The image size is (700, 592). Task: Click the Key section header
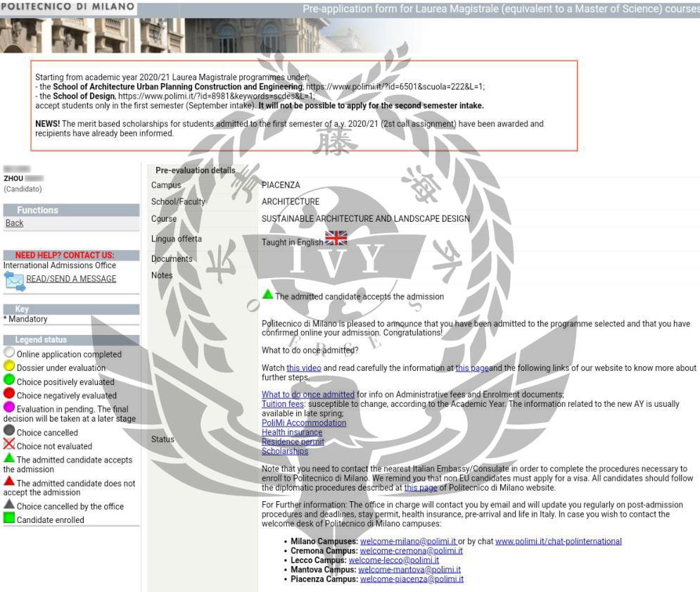click(72, 309)
